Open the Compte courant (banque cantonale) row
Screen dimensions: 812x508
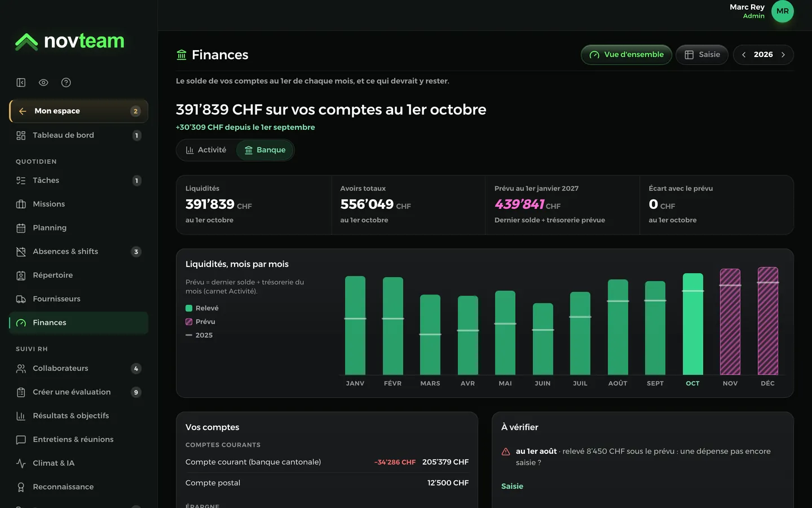pyautogui.click(x=327, y=462)
